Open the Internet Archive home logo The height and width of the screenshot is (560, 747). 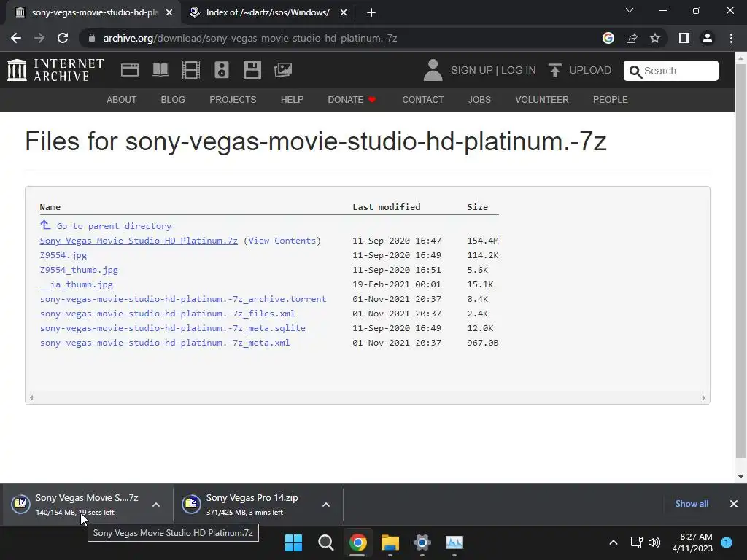(x=55, y=70)
